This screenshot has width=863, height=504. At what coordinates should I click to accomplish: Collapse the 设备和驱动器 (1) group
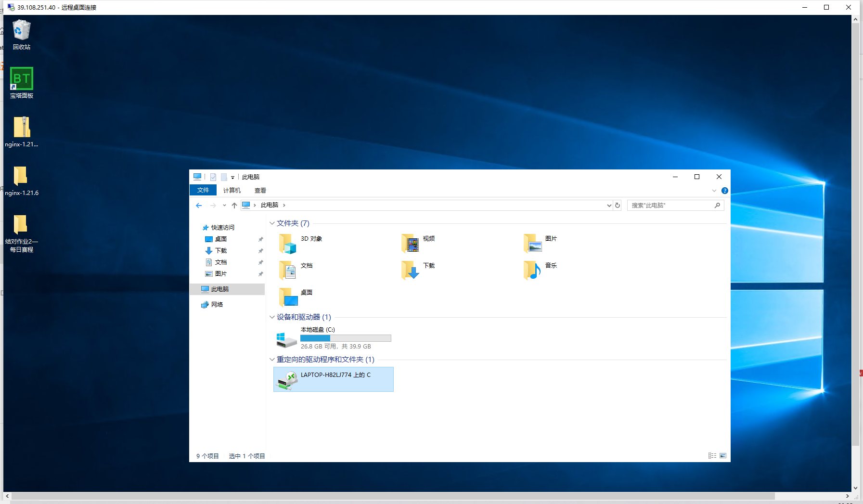coord(272,317)
